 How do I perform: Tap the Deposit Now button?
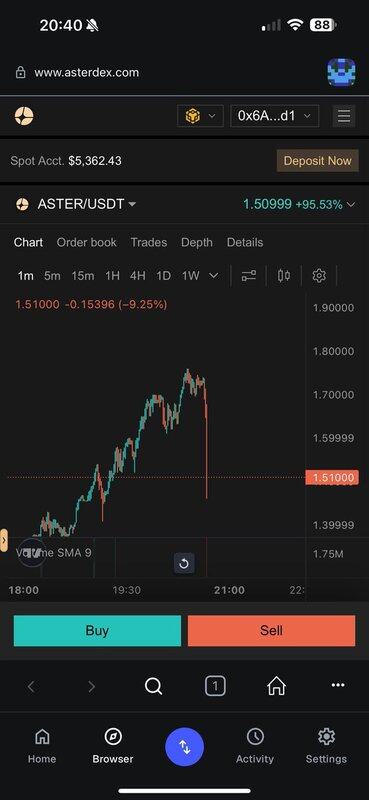[317, 161]
